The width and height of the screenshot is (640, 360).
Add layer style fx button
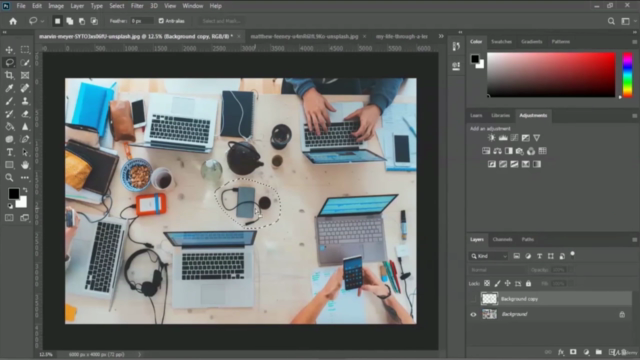tap(561, 352)
